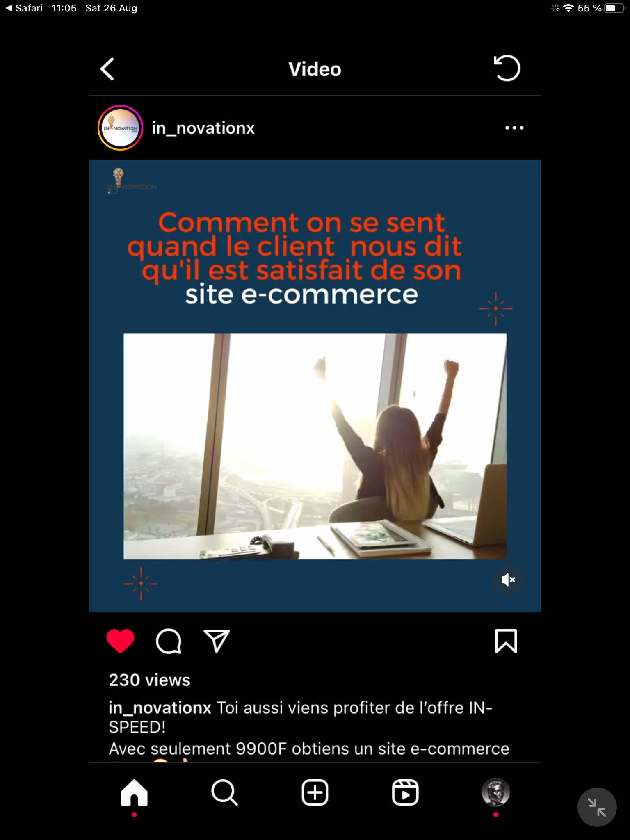Go to the Home tab
This screenshot has height=840, width=630.
(134, 793)
